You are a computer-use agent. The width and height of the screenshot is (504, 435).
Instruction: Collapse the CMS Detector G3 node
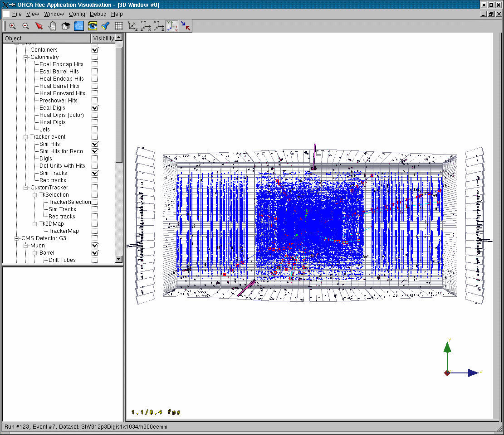pos(17,238)
